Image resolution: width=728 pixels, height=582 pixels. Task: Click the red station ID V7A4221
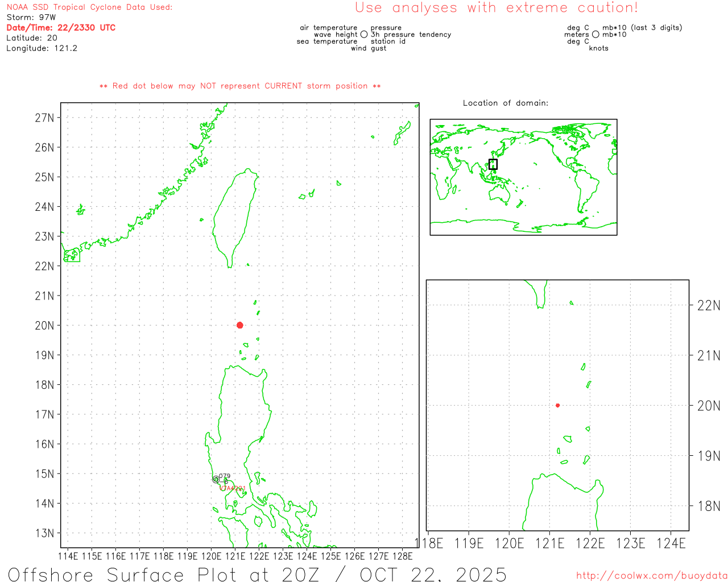tap(233, 488)
